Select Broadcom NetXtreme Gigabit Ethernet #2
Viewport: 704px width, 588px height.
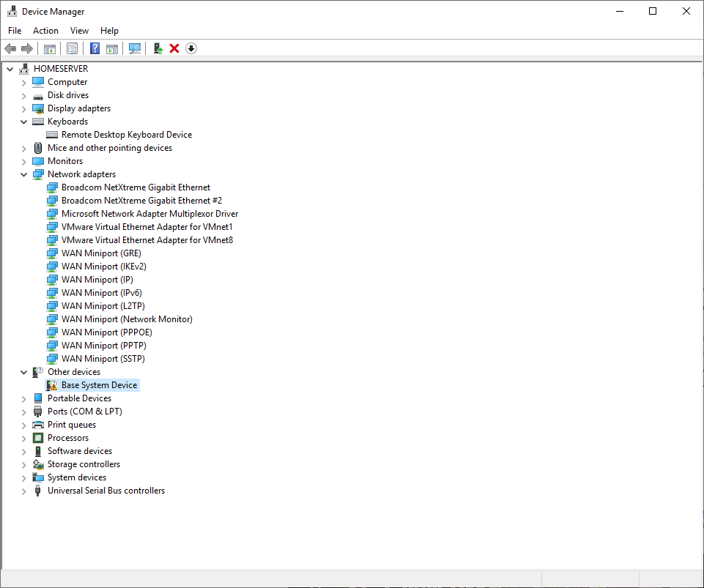[x=141, y=201]
